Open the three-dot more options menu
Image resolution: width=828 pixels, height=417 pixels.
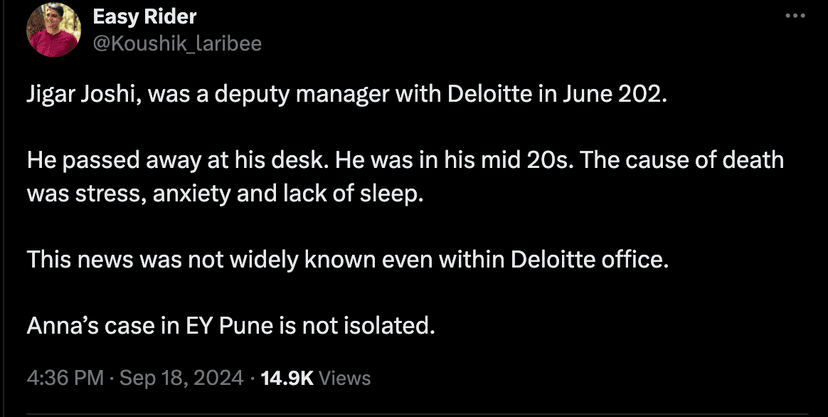click(795, 18)
